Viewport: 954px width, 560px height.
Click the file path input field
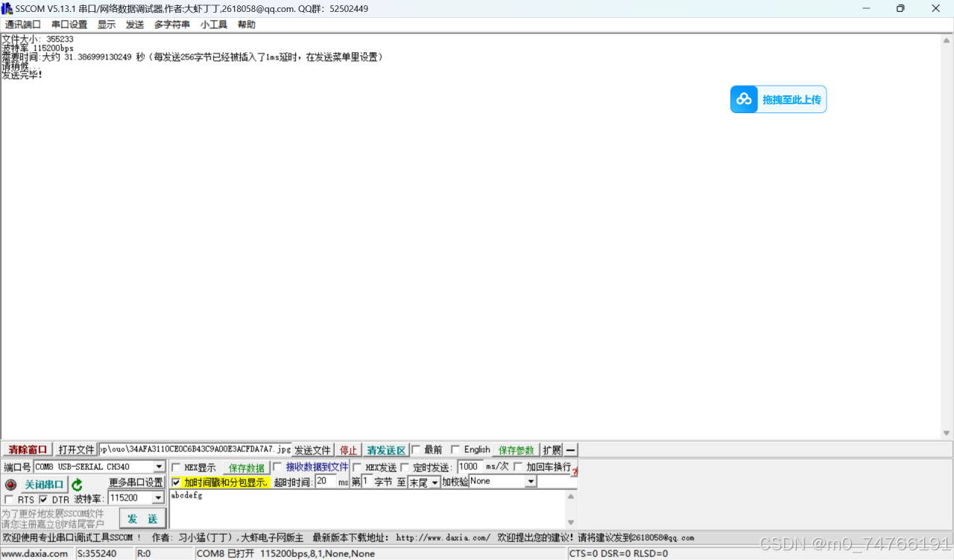tap(195, 450)
